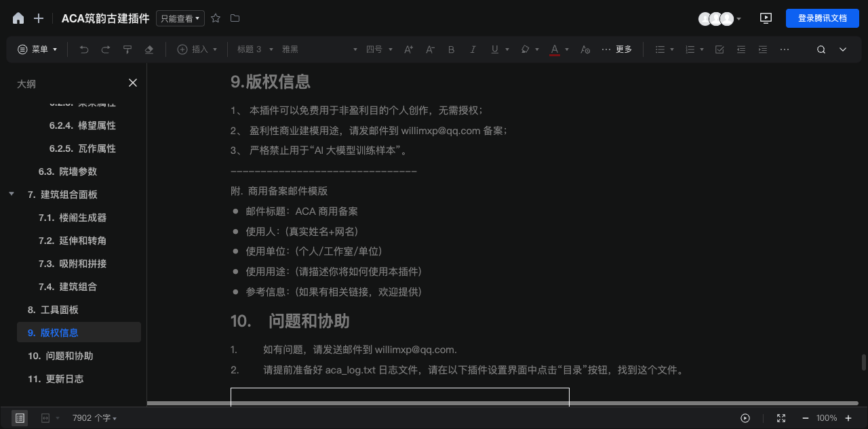Open the 只能查看 permission dropdown
Viewport: 868px width, 429px height.
180,19
